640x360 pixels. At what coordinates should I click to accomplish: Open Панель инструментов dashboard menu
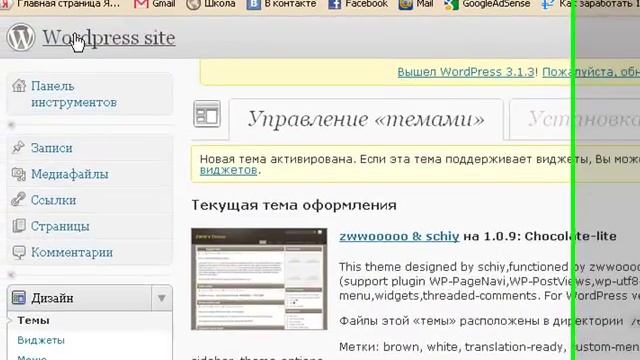pyautogui.click(x=74, y=94)
